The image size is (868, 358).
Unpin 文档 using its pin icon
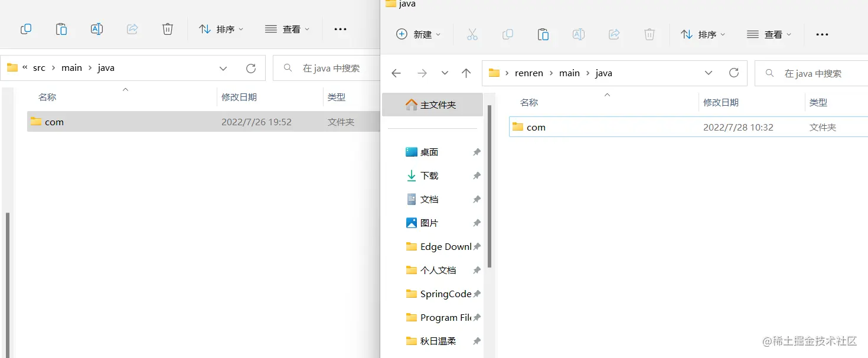click(x=477, y=199)
